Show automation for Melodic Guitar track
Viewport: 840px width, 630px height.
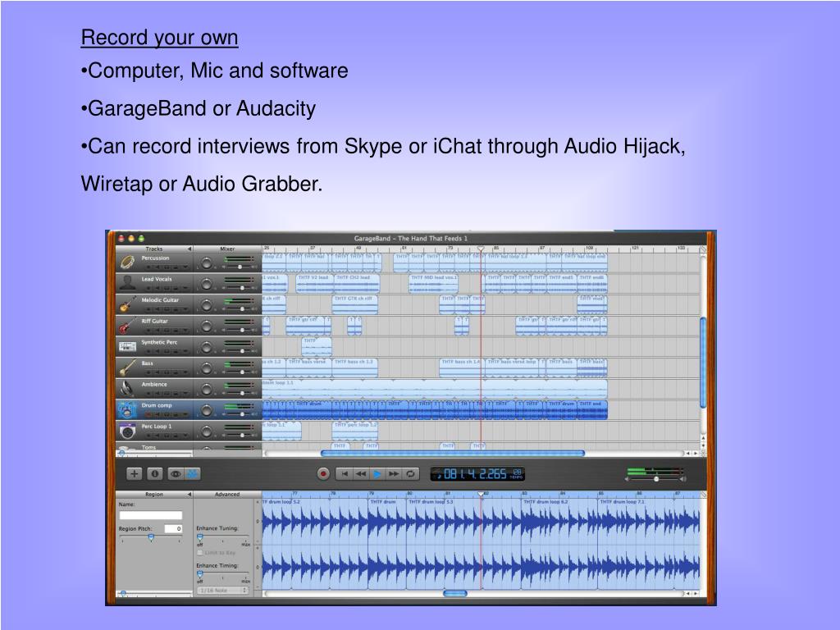tap(185, 309)
